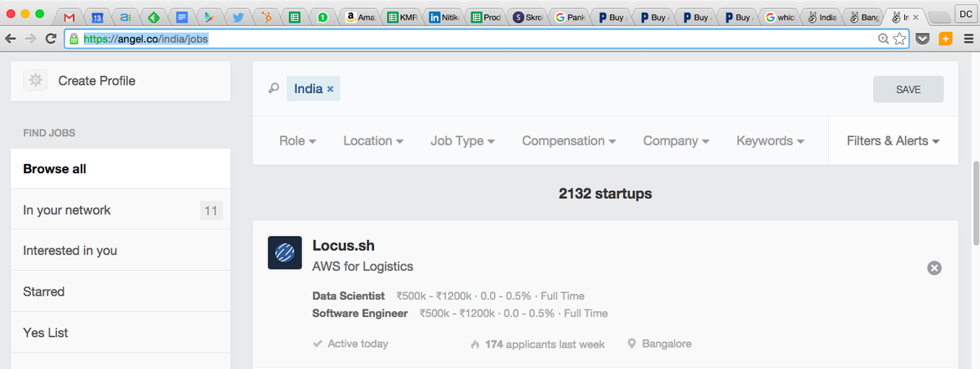
Task: Open Interested in you list
Action: coord(121,251)
